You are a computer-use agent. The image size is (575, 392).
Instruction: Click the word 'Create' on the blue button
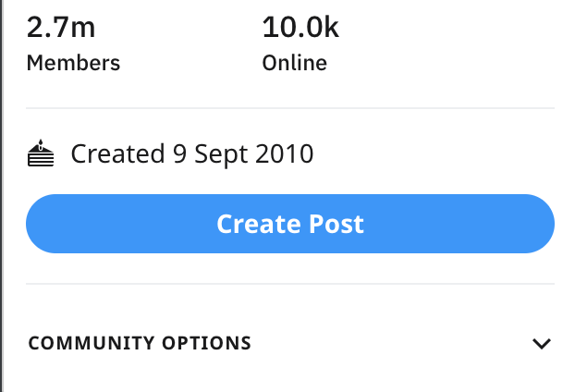(260, 224)
